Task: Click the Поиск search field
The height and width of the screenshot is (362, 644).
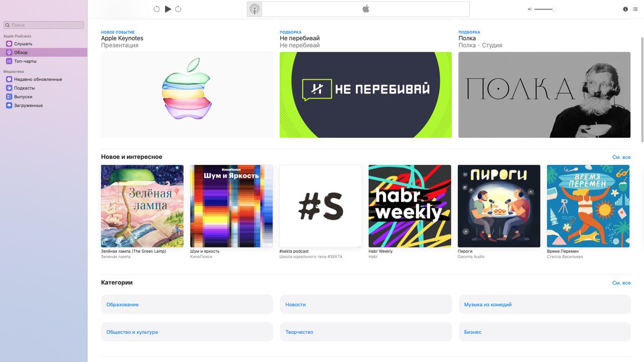Action: tap(44, 25)
